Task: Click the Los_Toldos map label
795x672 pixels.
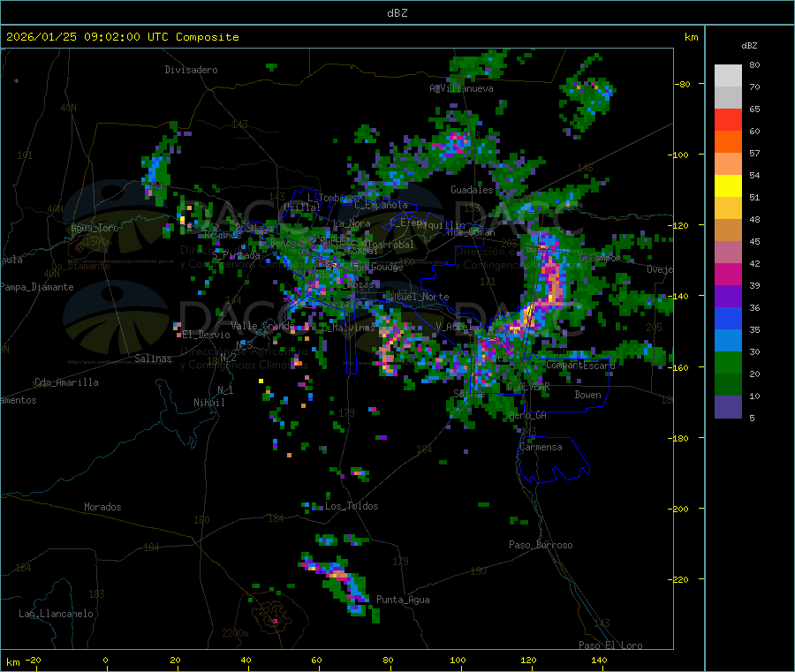Action: click(x=352, y=506)
